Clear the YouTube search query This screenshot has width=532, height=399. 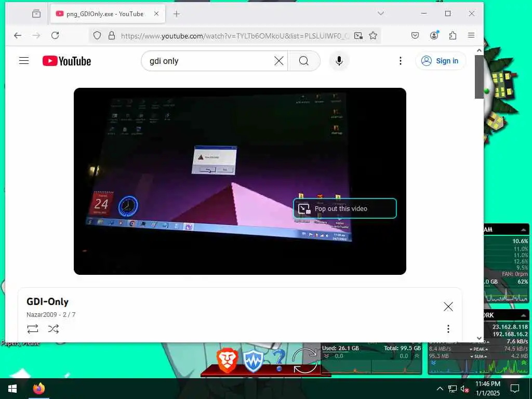point(279,61)
